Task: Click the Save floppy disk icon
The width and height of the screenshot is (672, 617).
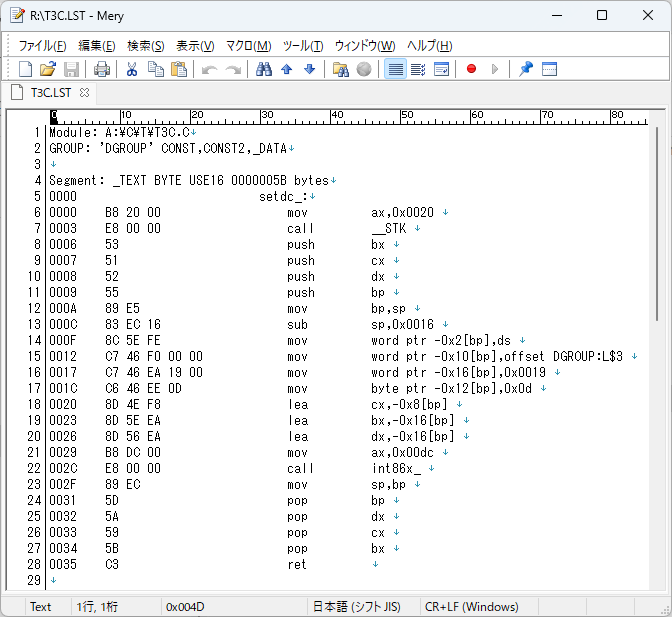Action: coord(71,69)
